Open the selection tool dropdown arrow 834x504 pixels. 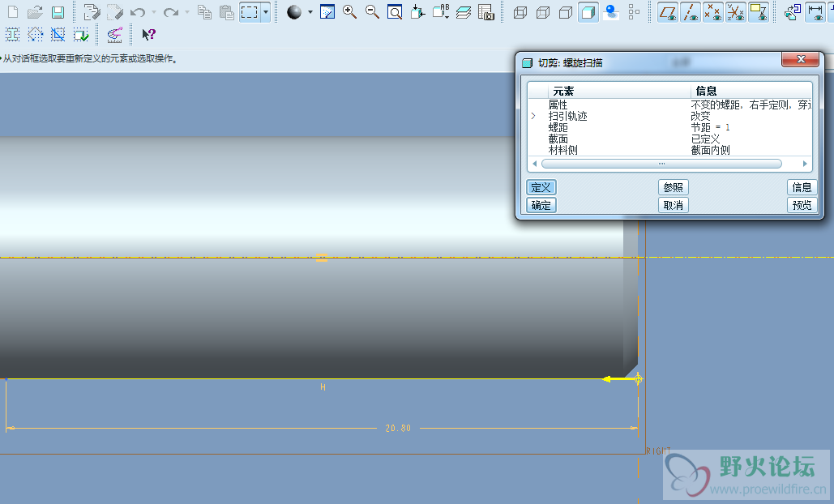click(x=265, y=11)
